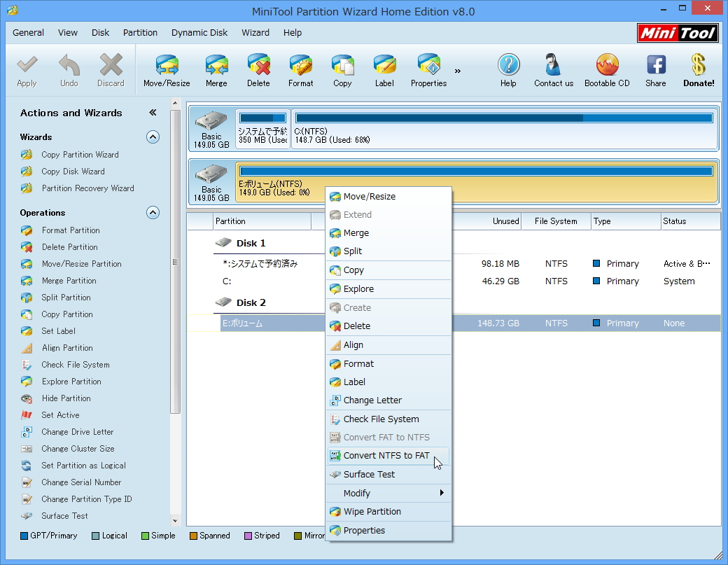Click the Bootable CD icon
This screenshot has width=728, height=565.
pyautogui.click(x=608, y=65)
